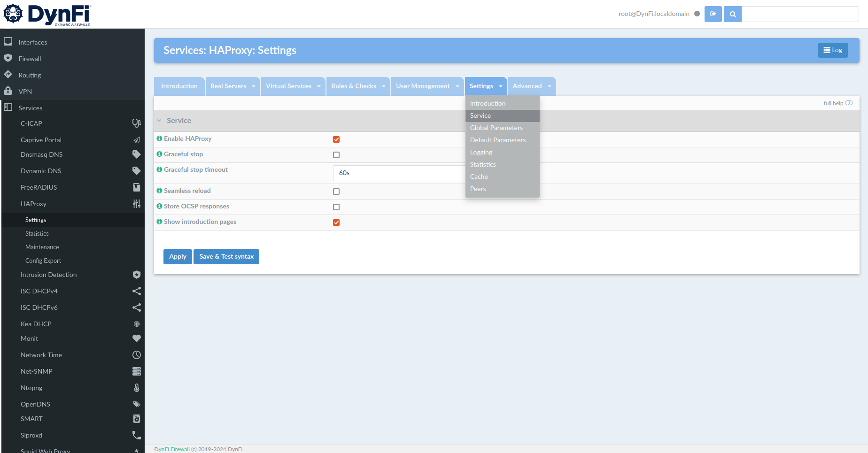Click the Routing diamond icon
This screenshot has width=868, height=453.
tap(8, 75)
